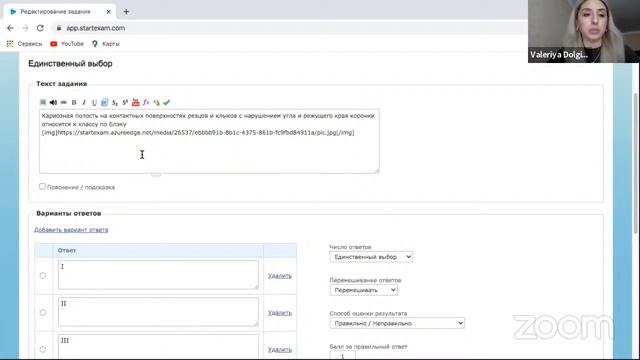Go forward in the browser
The height and width of the screenshot is (360, 640).
[x=25, y=28]
